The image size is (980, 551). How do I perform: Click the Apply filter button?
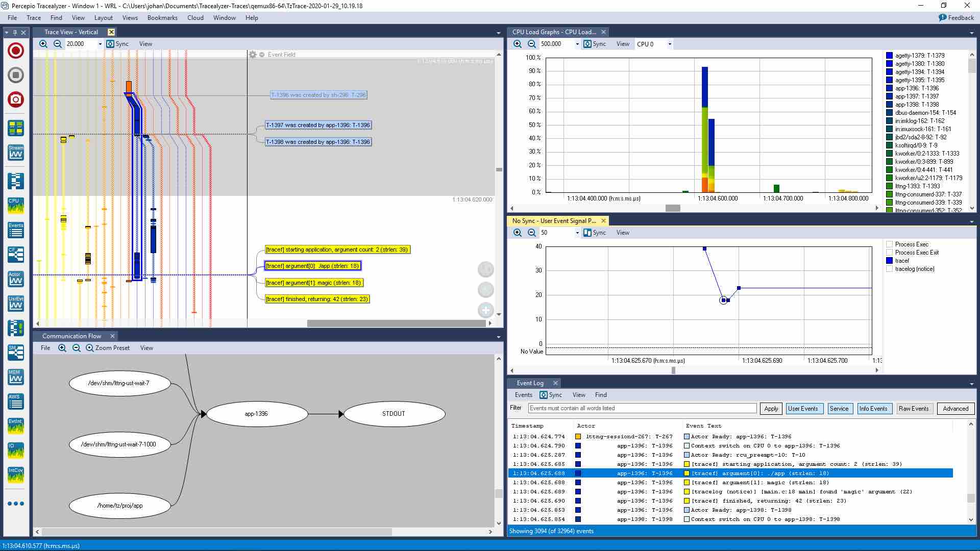771,409
